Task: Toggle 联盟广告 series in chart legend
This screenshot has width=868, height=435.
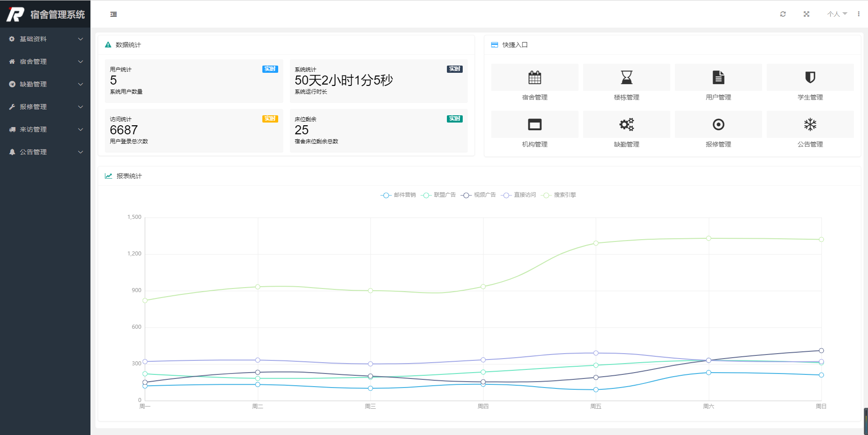Action: click(438, 195)
